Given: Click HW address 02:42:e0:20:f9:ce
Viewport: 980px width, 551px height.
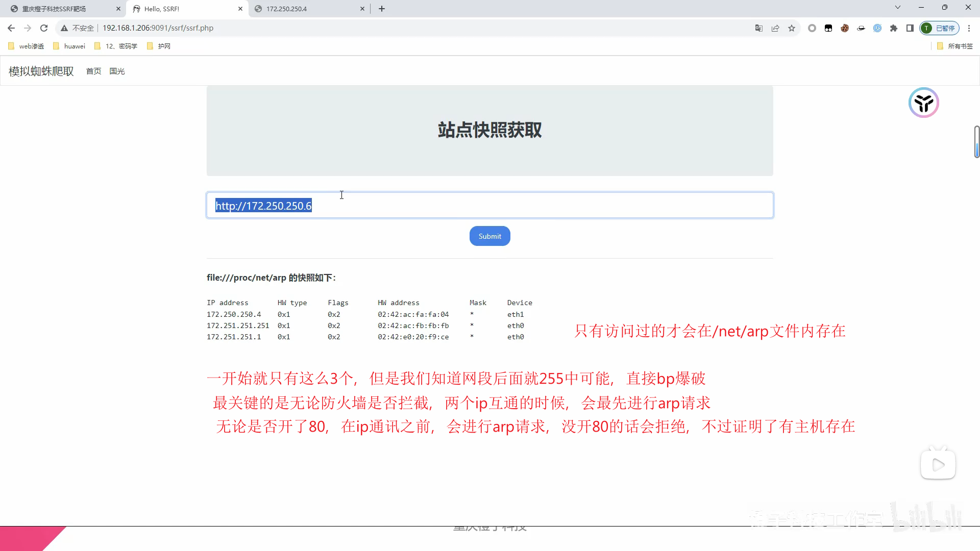Looking at the screenshot, I should tap(413, 337).
